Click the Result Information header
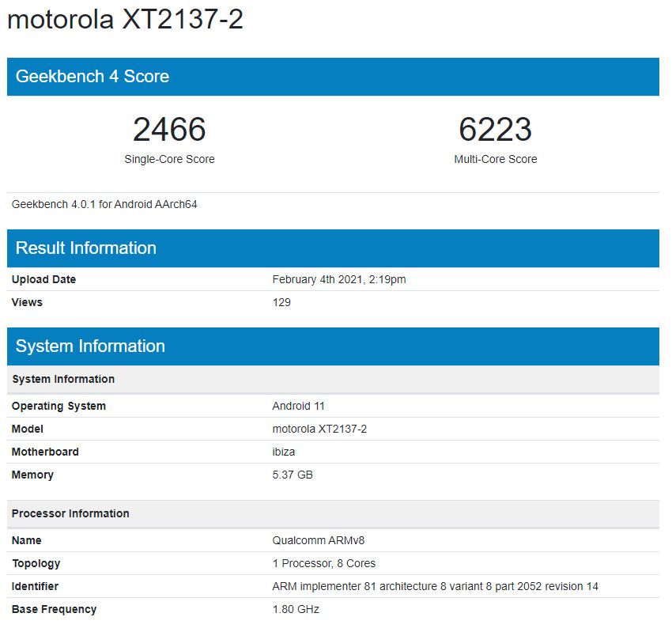The height and width of the screenshot is (632, 672). (x=333, y=248)
